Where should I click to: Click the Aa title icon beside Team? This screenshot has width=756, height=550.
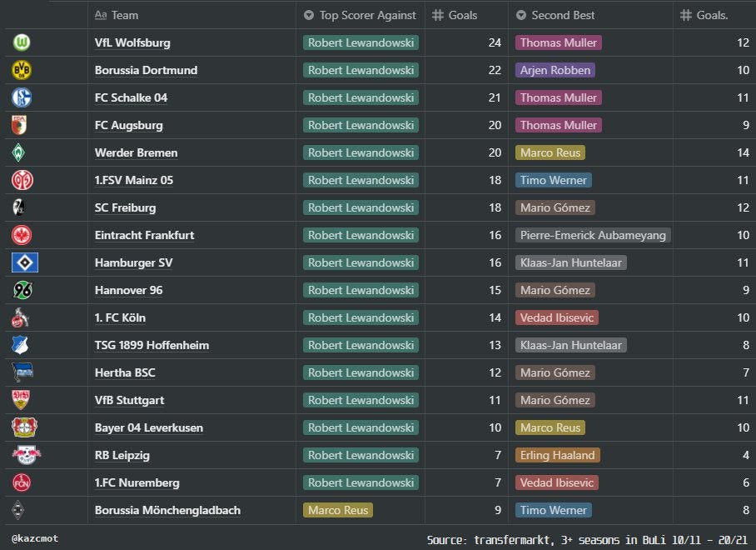[100, 15]
